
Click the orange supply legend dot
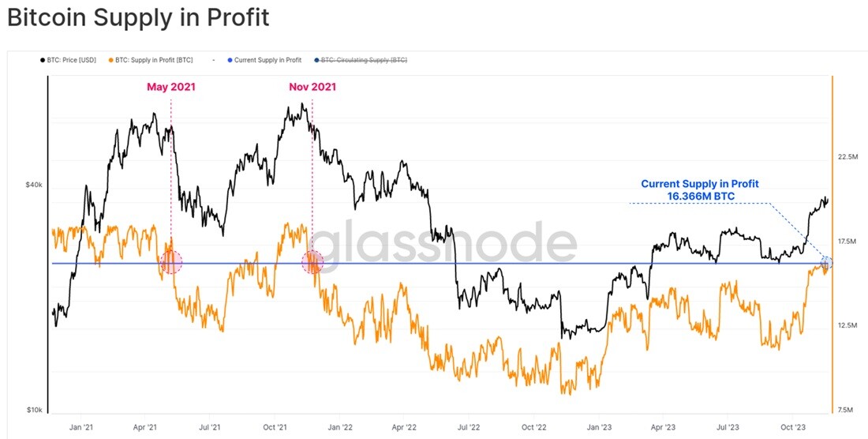[x=110, y=60]
